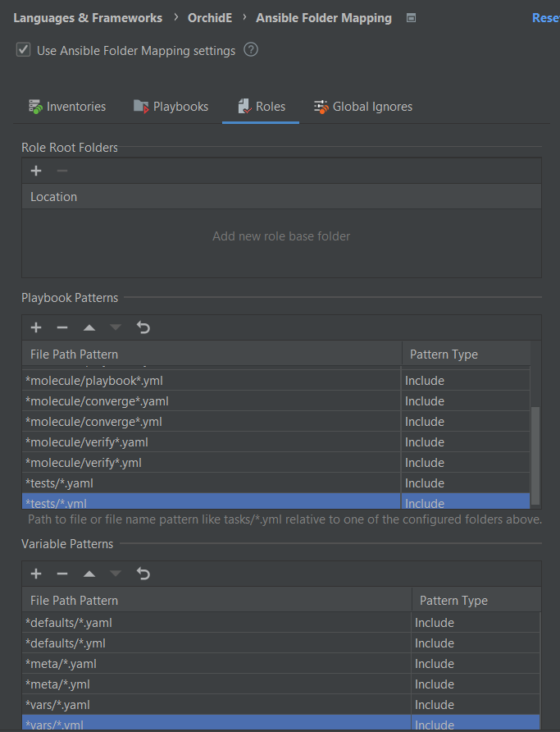
Task: Open Pattern Type for *defaults/*.yml
Action: [476, 643]
